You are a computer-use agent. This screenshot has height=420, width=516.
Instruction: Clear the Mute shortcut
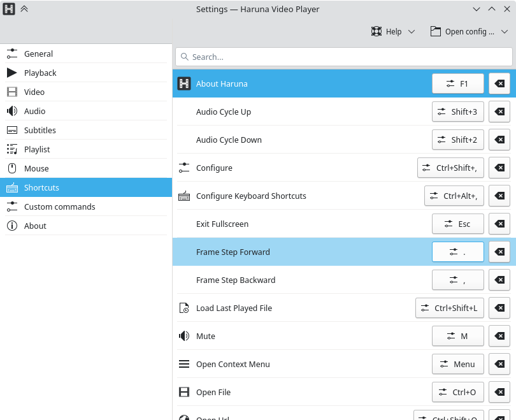499,336
